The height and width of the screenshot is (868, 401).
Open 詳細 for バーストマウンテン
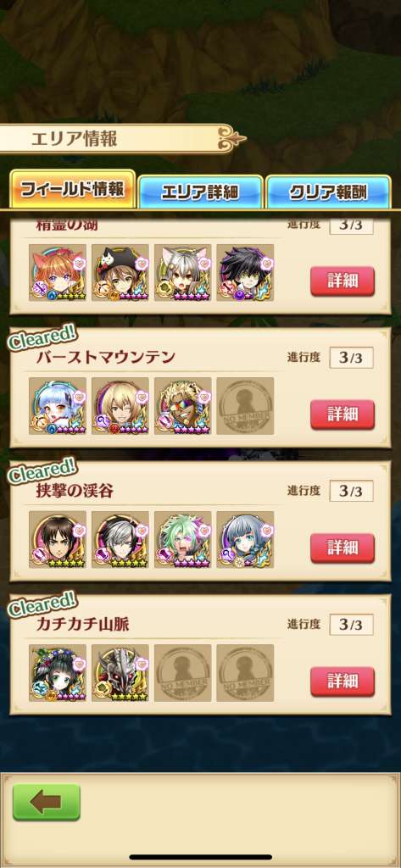(x=343, y=415)
